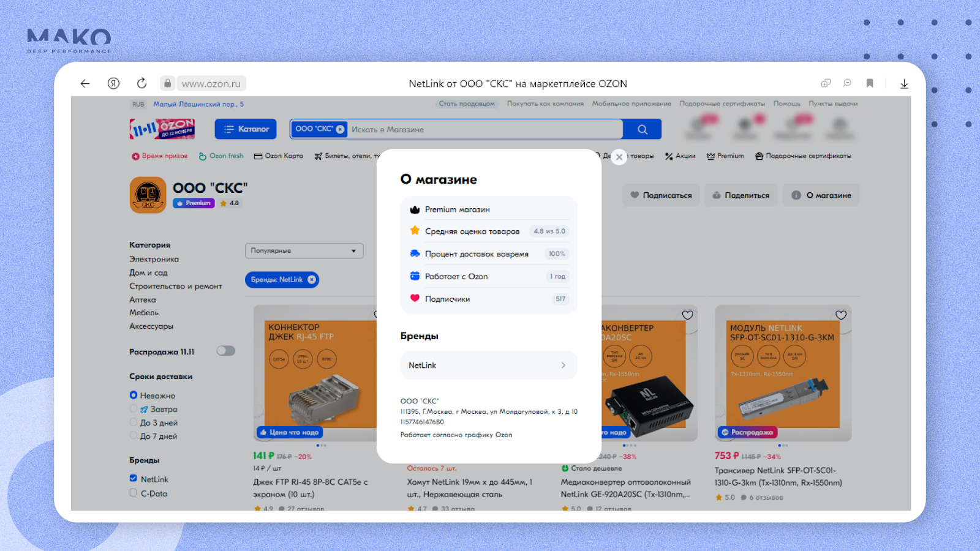Reload the page with the refresh icon

pyautogui.click(x=141, y=83)
